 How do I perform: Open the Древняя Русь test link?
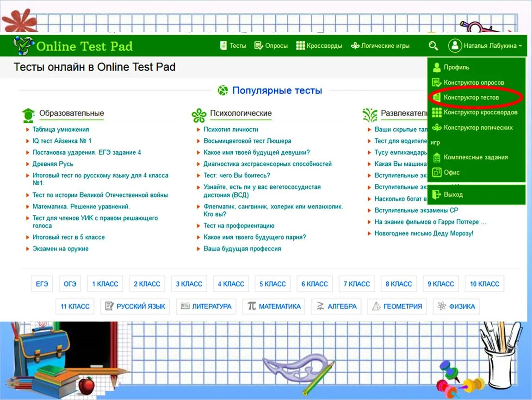point(53,164)
